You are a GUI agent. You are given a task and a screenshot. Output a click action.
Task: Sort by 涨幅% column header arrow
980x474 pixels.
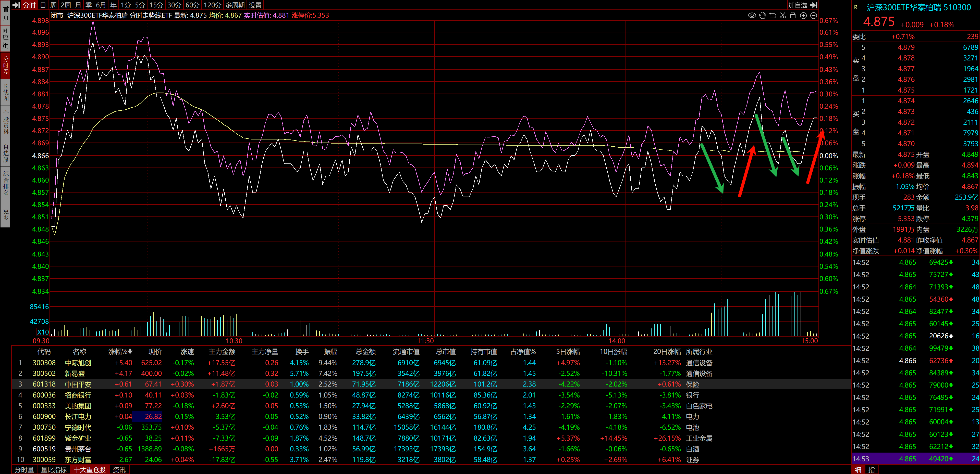130,352
